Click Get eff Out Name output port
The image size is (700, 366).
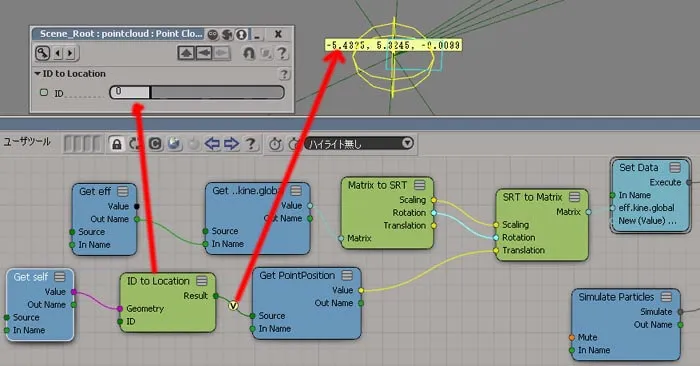click(137, 219)
